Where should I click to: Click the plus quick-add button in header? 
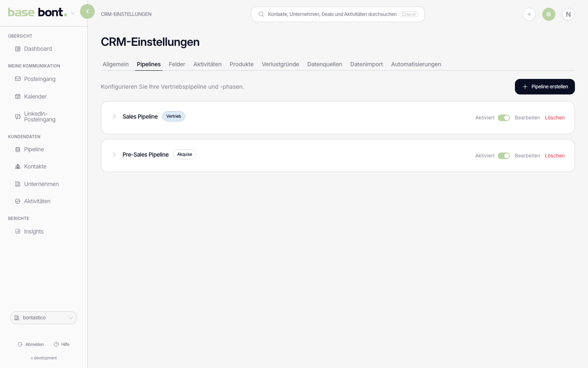point(529,14)
